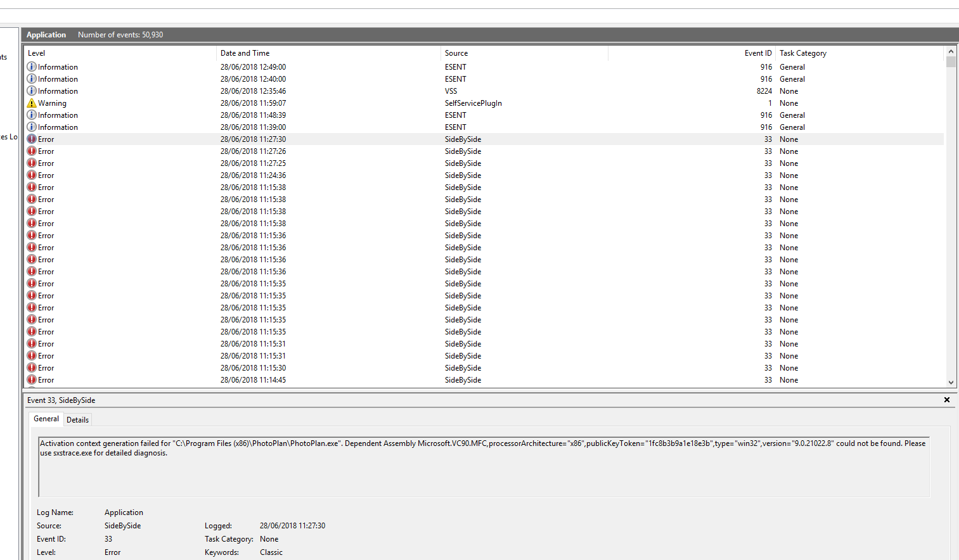Select the General tab
Viewport: 959px width, 560px height.
(x=46, y=419)
